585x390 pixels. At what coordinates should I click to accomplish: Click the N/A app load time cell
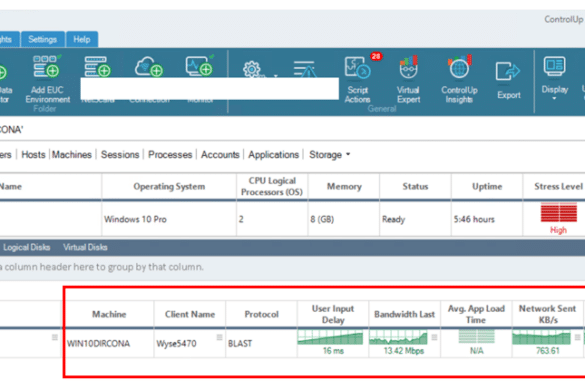476,343
